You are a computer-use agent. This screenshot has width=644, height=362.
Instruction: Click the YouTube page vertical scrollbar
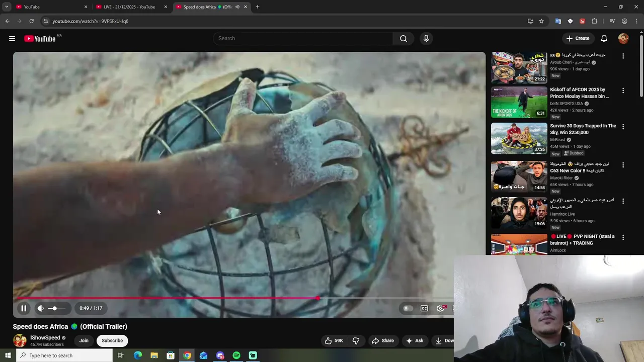641,65
